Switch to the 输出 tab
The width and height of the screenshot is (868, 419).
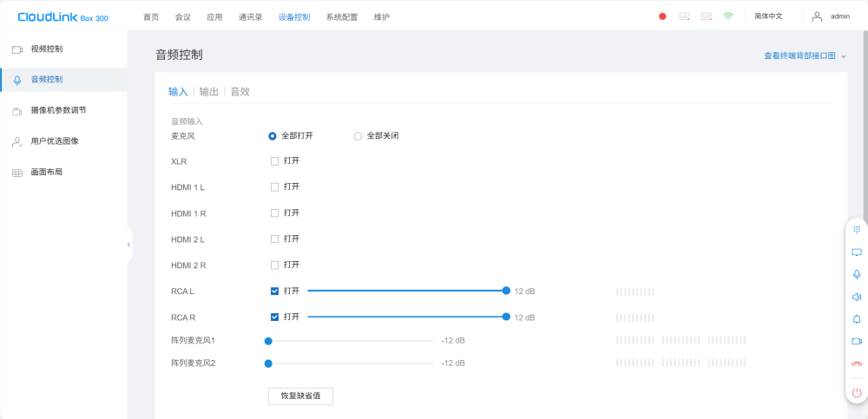(209, 92)
